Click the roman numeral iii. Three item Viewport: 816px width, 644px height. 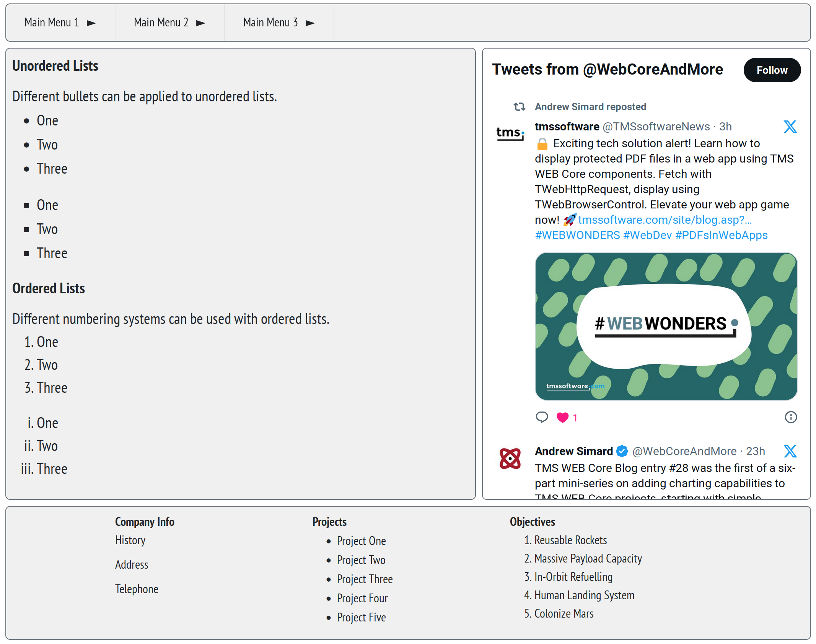coord(44,469)
